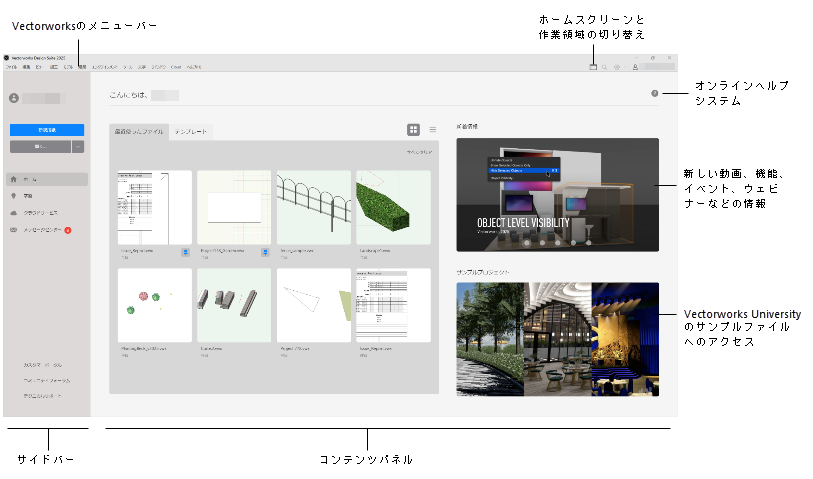Open the ウインドウ menu
This screenshot has height=479, width=813.
click(x=159, y=67)
